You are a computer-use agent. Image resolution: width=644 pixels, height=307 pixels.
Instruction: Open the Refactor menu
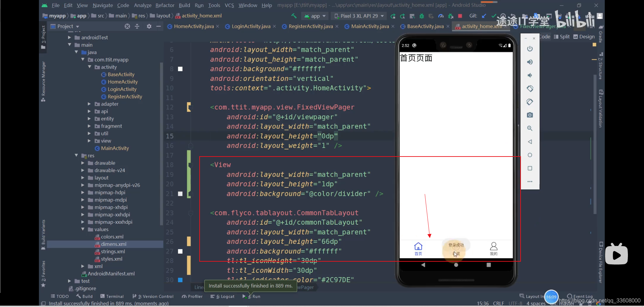point(165,5)
